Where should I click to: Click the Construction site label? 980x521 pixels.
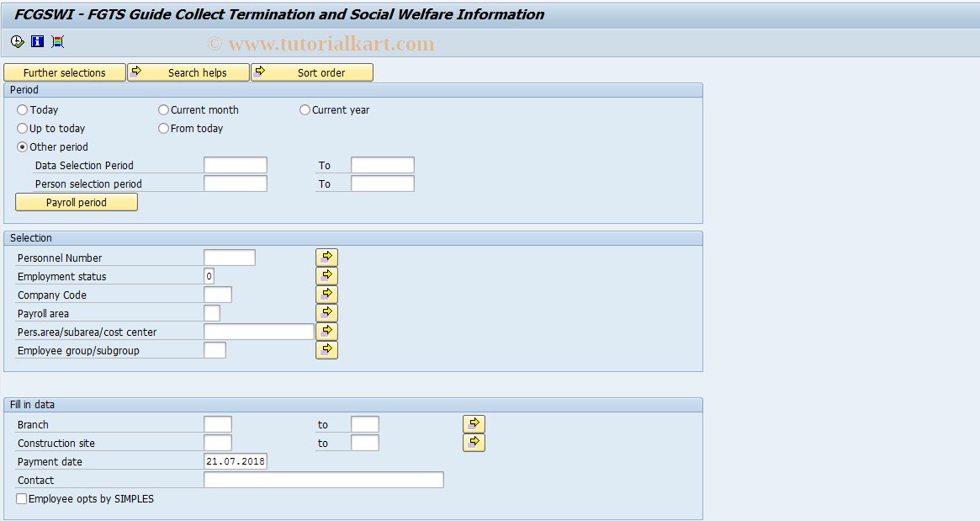pyautogui.click(x=56, y=443)
